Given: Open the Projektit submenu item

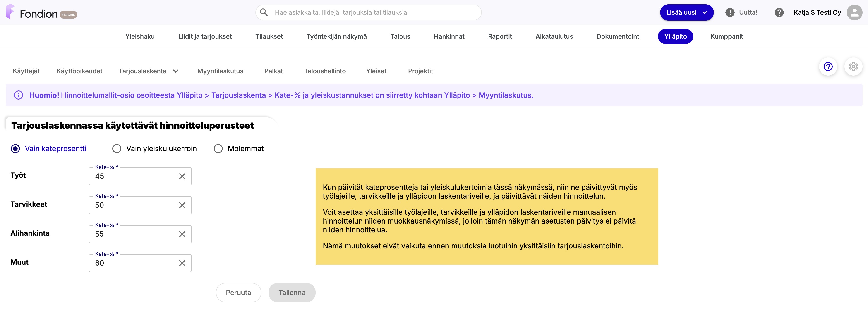Looking at the screenshot, I should pyautogui.click(x=420, y=71).
